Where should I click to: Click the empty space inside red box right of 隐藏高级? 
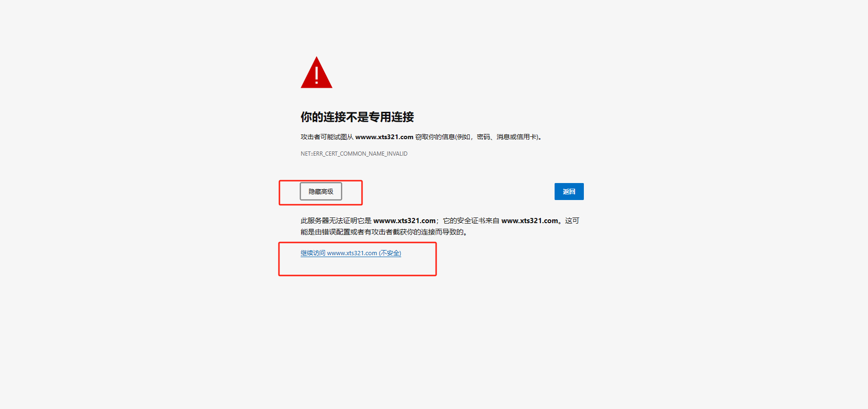pyautogui.click(x=352, y=192)
